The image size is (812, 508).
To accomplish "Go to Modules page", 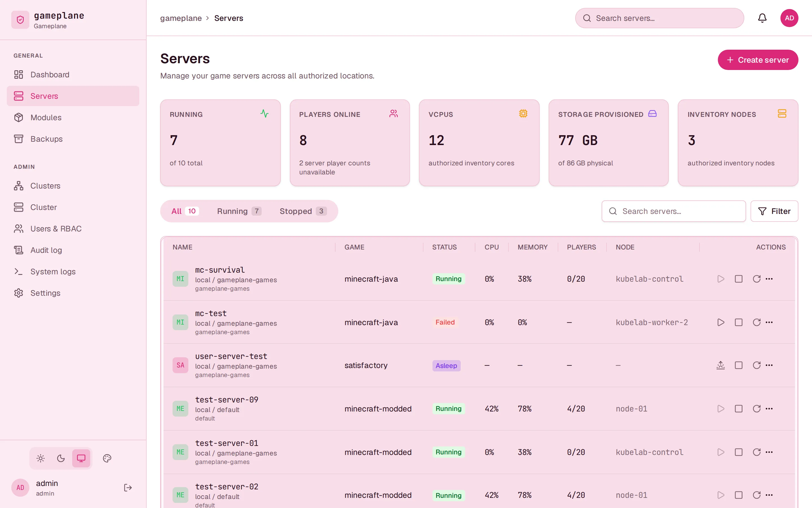I will tap(73, 117).
